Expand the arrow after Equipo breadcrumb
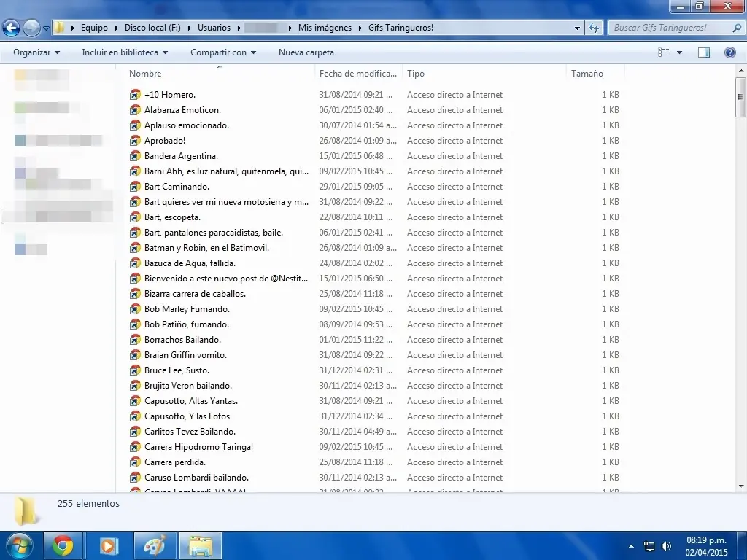 coord(116,28)
